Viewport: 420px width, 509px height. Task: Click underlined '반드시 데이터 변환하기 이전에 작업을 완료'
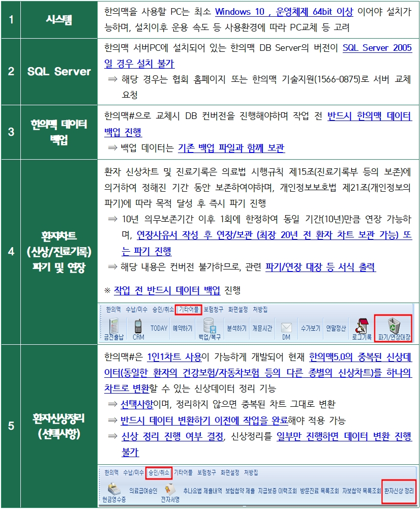coord(204,421)
